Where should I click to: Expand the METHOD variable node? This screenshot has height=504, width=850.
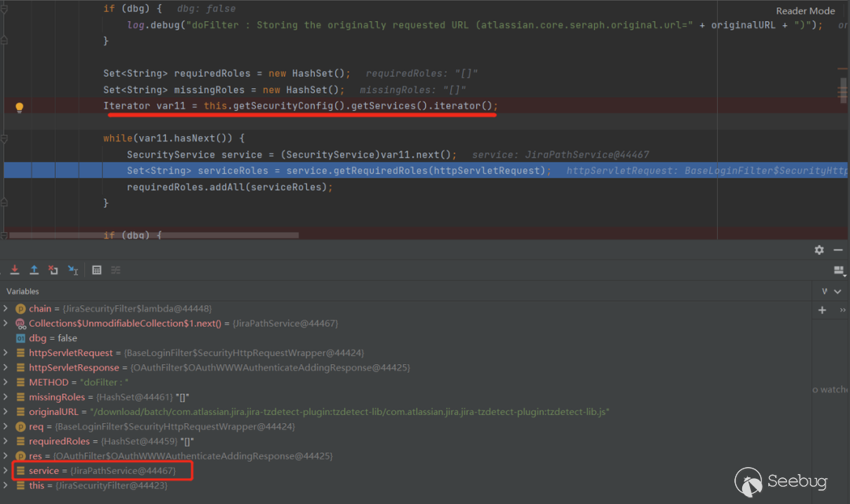point(6,382)
